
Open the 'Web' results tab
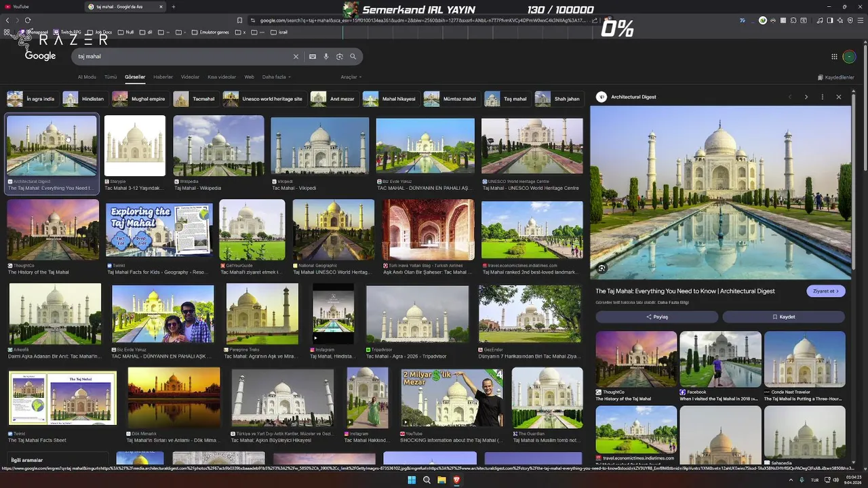(x=249, y=77)
